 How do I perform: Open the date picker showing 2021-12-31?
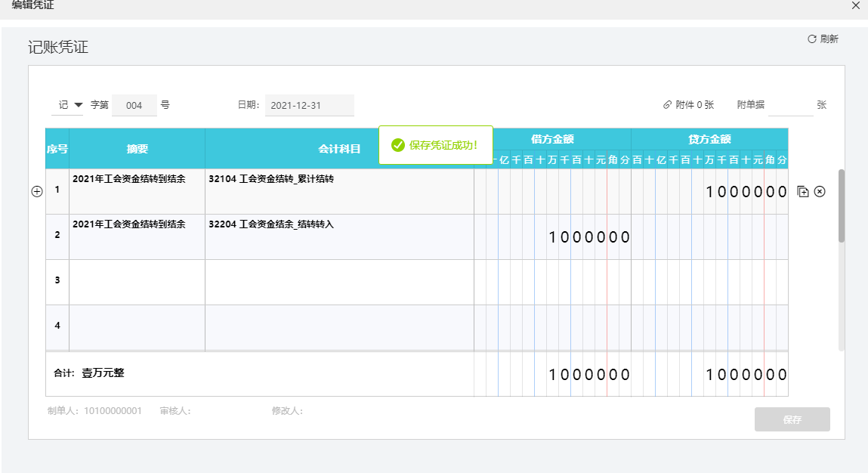coord(309,106)
